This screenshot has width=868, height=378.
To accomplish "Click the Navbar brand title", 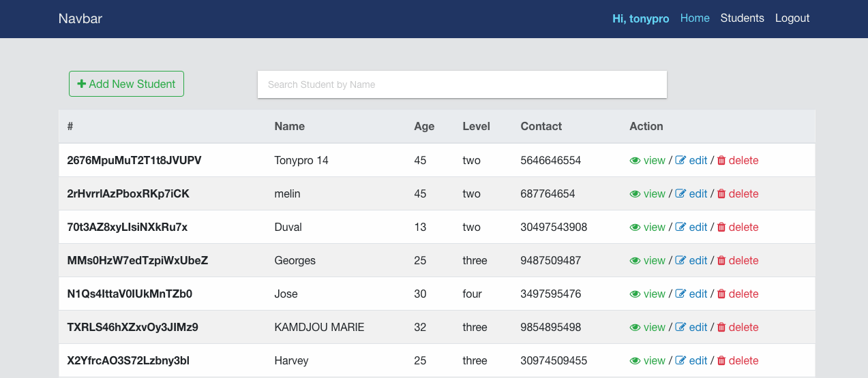I will pos(80,18).
